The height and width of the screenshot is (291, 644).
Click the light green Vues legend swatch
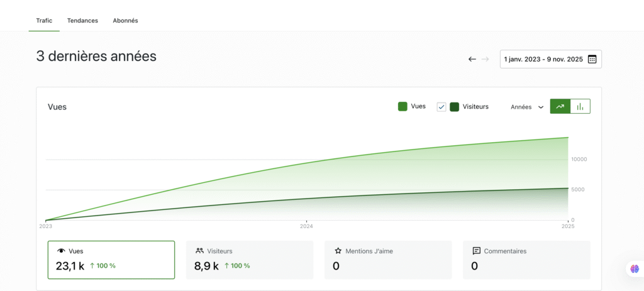pos(402,107)
